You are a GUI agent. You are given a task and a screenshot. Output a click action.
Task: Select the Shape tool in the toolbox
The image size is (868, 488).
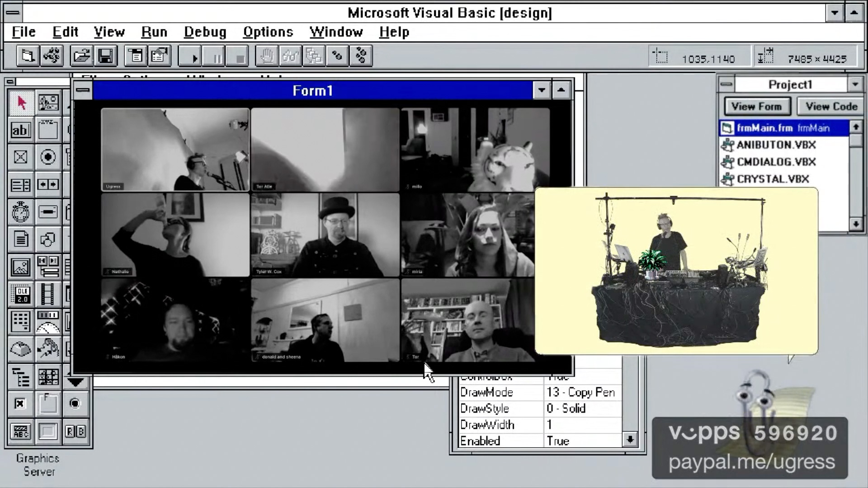(48, 239)
